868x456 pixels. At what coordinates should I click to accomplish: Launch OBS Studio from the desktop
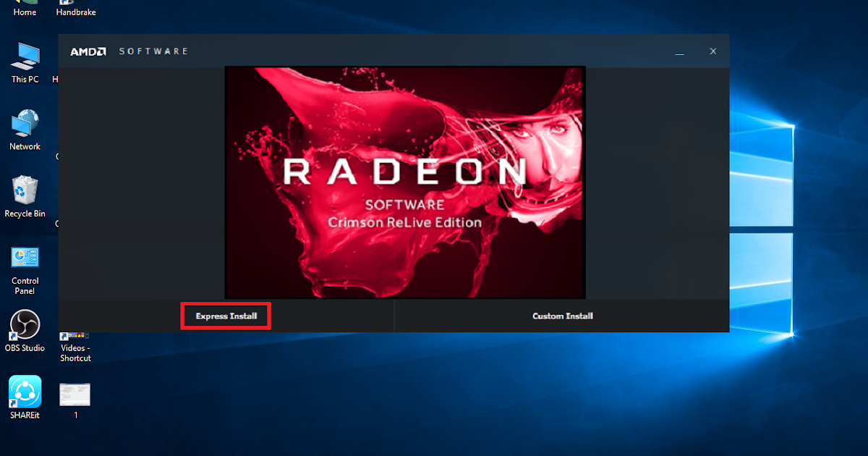click(x=24, y=329)
